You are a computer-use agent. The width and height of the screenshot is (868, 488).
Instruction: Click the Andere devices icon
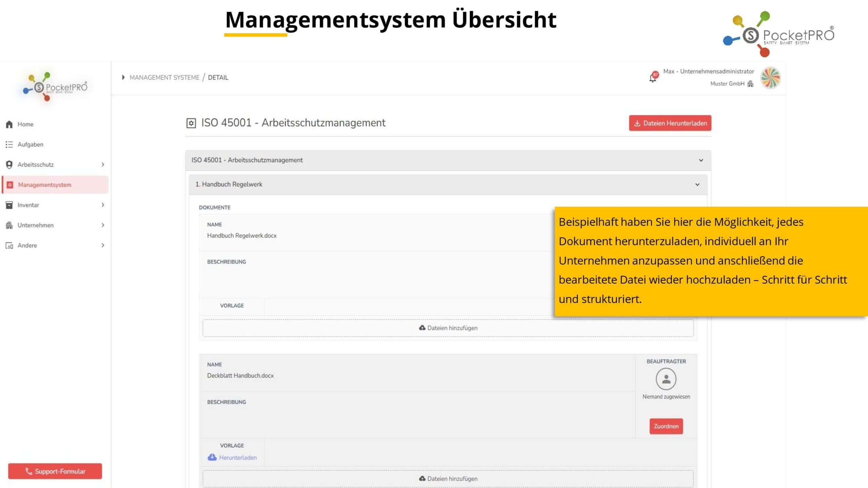(9, 246)
